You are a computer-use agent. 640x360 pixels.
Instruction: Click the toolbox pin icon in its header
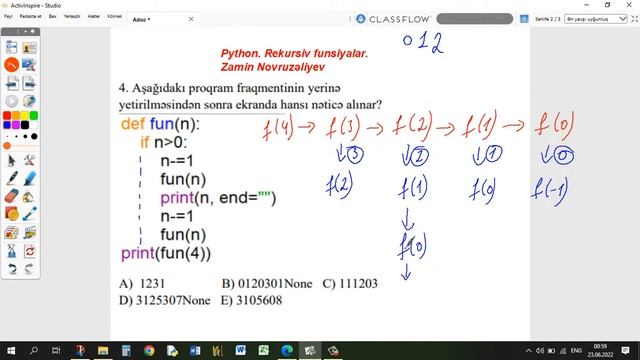tap(33, 31)
